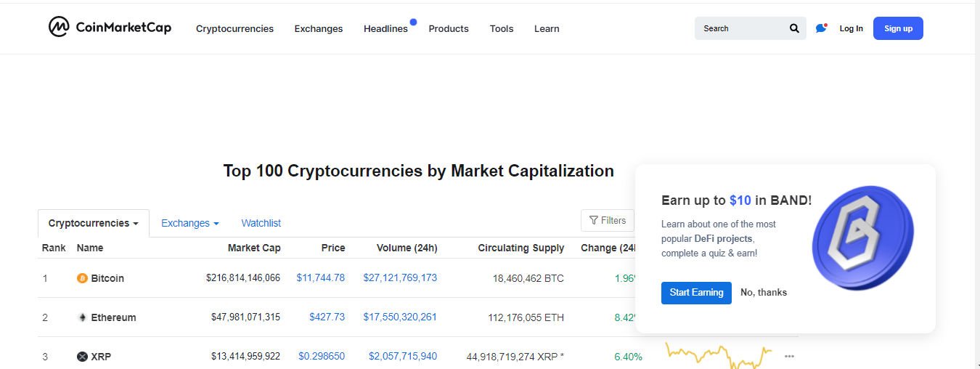Expand the Exchanges tab dropdown
This screenshot has height=369, width=980.
[x=190, y=223]
